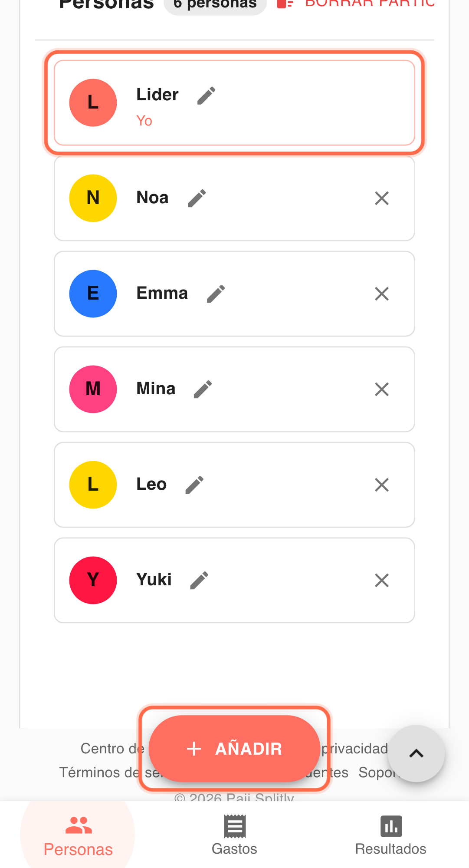The image size is (469, 868).
Task: Delete Leo from the list
Action: pyautogui.click(x=382, y=485)
